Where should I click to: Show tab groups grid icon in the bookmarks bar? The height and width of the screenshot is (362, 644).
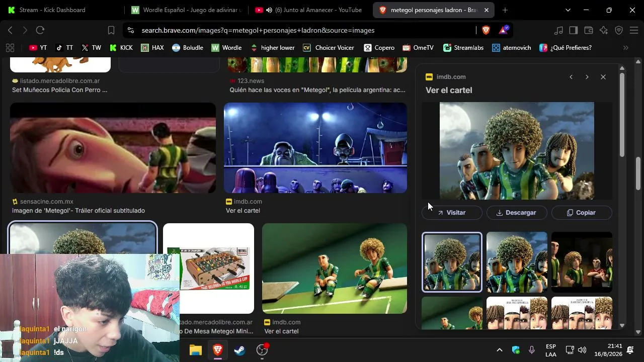point(10,48)
